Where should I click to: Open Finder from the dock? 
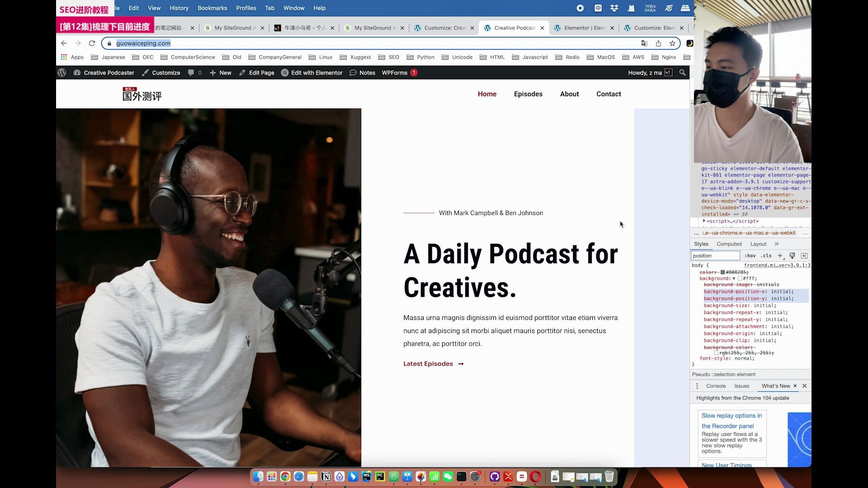point(258,477)
